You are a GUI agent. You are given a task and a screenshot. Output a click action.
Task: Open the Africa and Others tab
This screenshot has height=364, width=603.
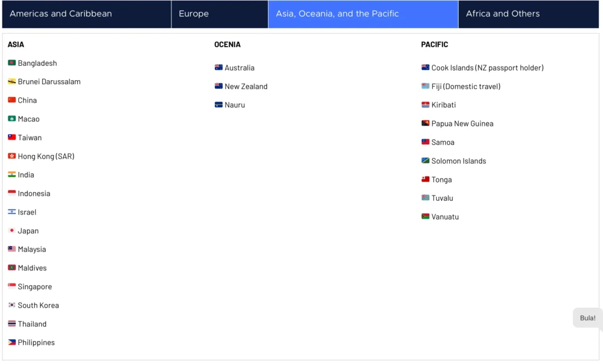click(x=528, y=14)
